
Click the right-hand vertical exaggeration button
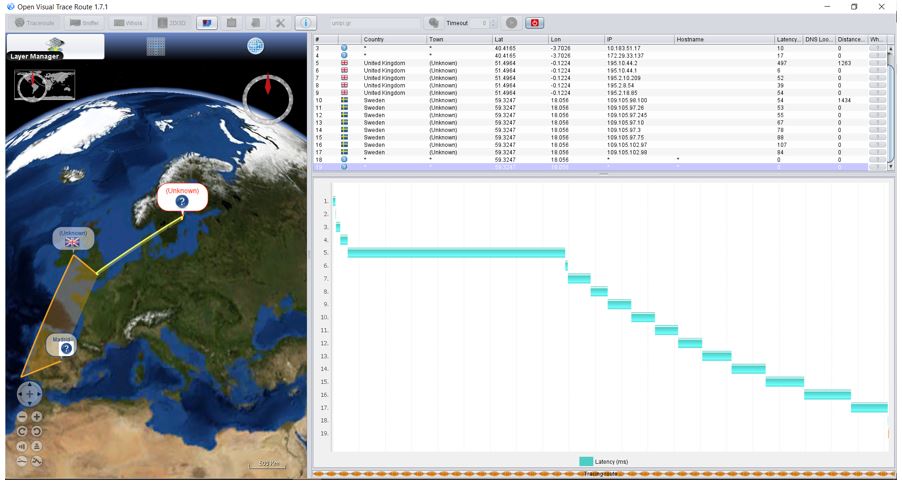(36, 461)
